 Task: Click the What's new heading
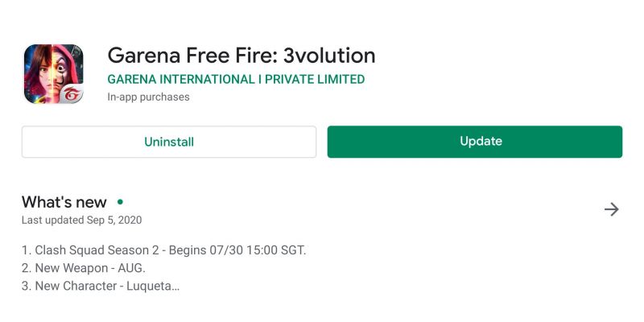(64, 202)
